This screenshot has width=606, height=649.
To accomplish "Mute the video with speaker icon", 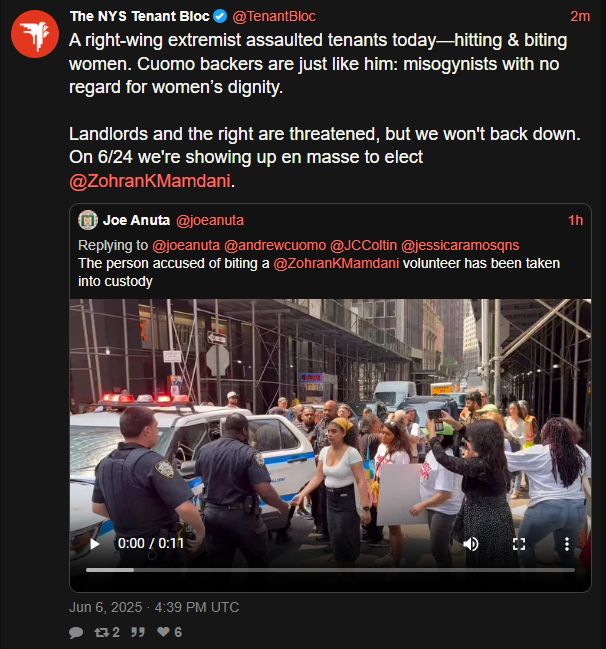I will pos(471,544).
